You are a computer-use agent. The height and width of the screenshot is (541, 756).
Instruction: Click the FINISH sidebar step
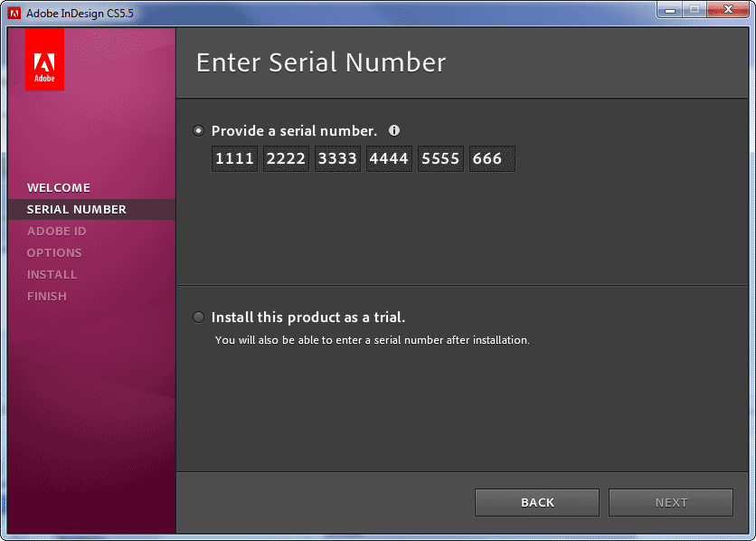[47, 296]
